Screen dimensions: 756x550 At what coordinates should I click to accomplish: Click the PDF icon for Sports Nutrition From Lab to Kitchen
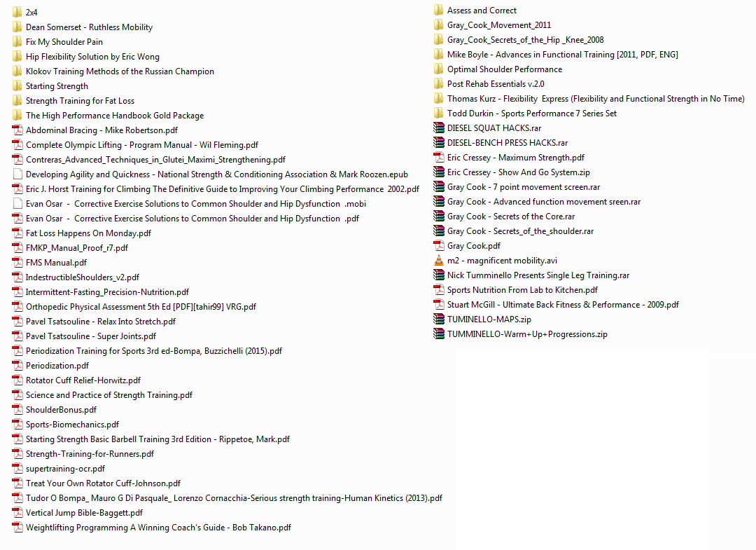439,289
